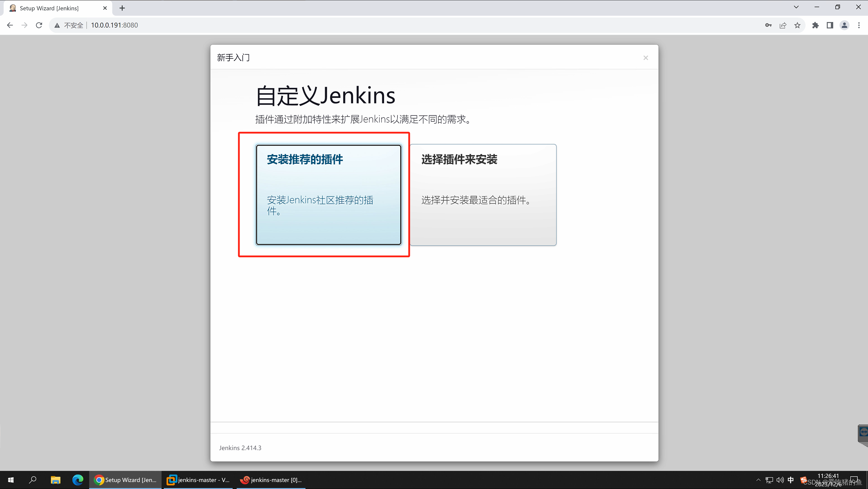Viewport: 868px width, 489px height.
Task: Open the tab search dropdown arrow
Action: click(796, 7)
